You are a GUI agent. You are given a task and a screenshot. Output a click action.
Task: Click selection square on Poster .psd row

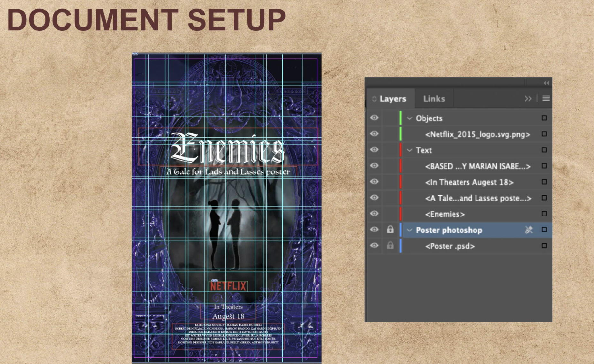pos(544,246)
